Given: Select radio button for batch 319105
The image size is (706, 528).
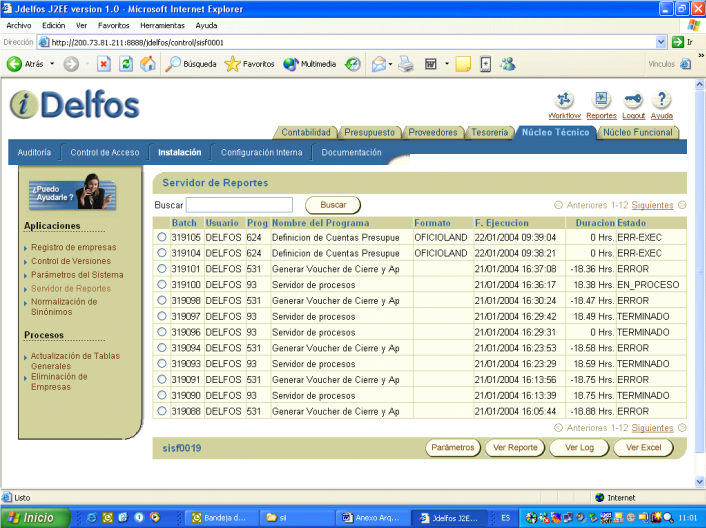Looking at the screenshot, I should pyautogui.click(x=162, y=237).
